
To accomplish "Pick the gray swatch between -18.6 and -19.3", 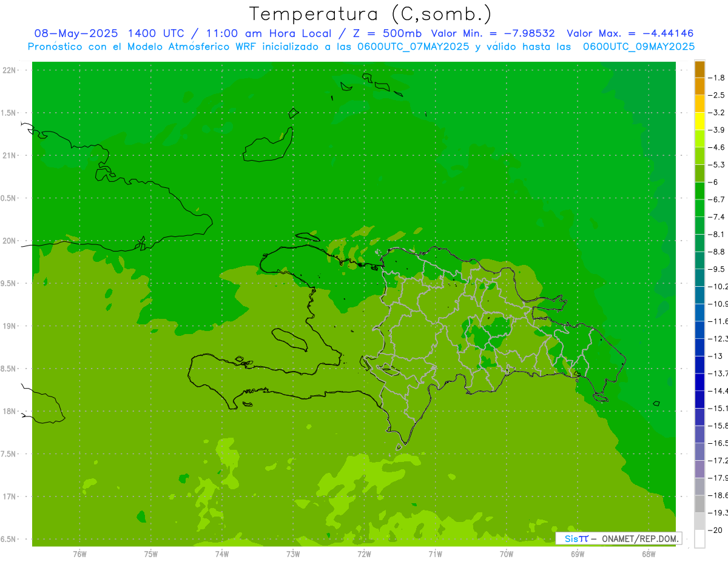I will pyautogui.click(x=699, y=504).
